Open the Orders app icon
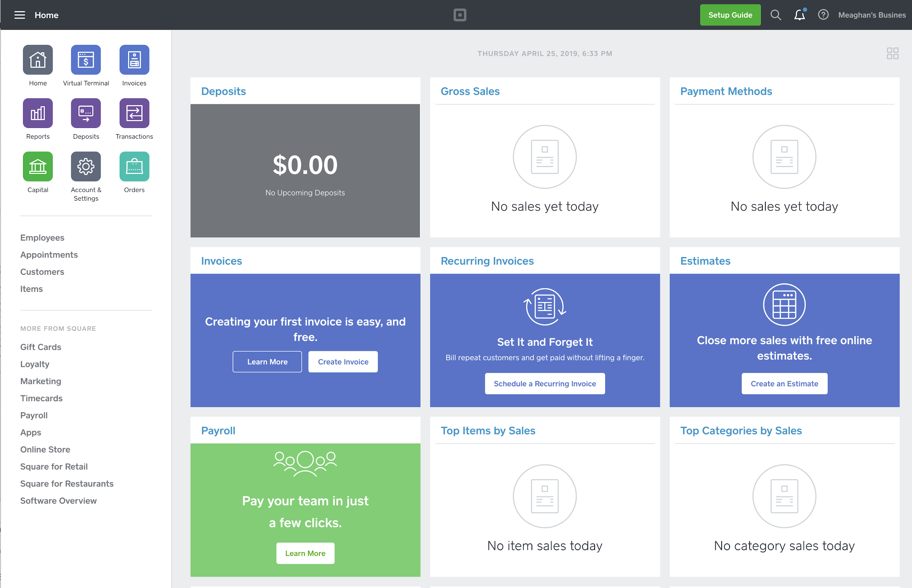The image size is (912, 588). [134, 166]
